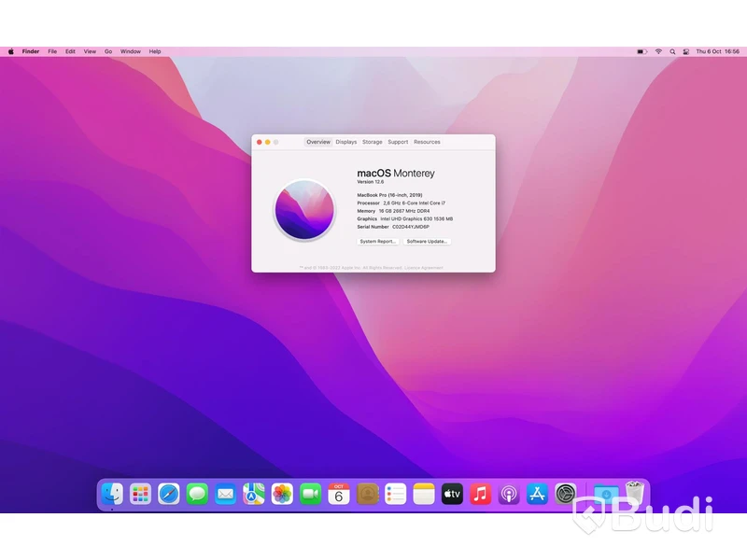Switch to the Resources tab

click(x=427, y=142)
